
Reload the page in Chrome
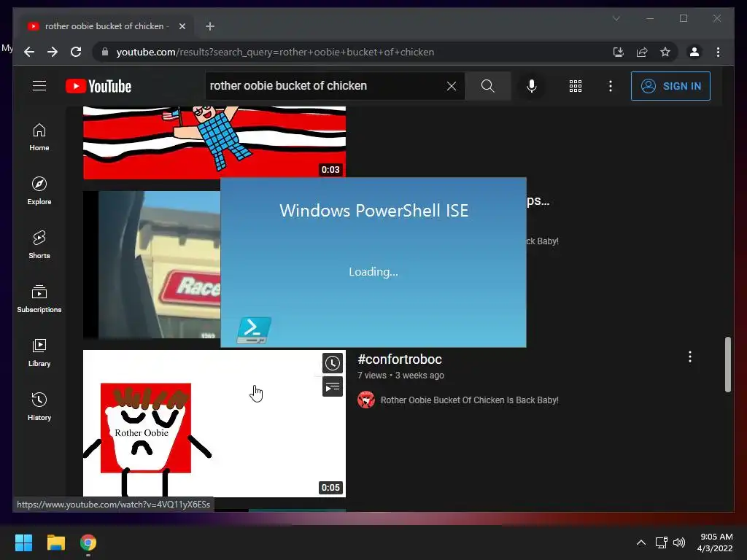(76, 52)
